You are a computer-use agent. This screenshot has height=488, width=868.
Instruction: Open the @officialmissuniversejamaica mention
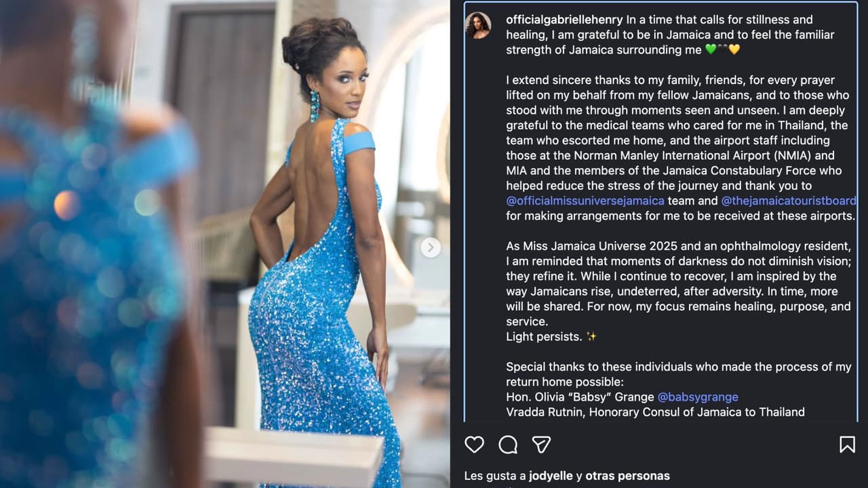(585, 201)
